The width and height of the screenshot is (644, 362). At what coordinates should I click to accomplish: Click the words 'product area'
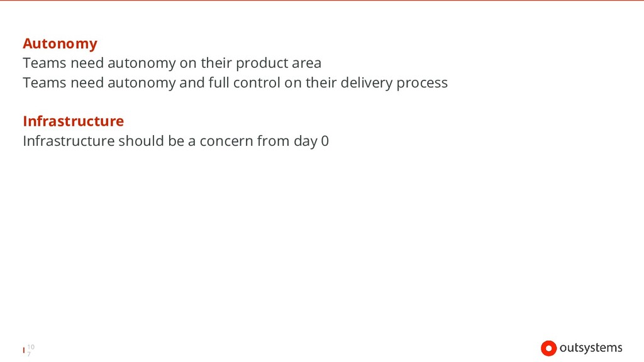(x=279, y=63)
